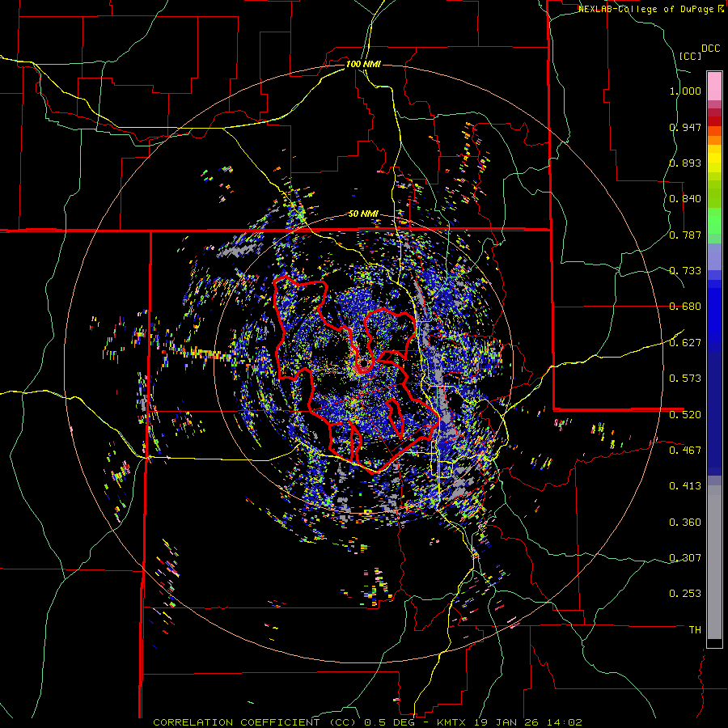Select the 1.000 scale value
This screenshot has height=728, width=728.
point(685,91)
